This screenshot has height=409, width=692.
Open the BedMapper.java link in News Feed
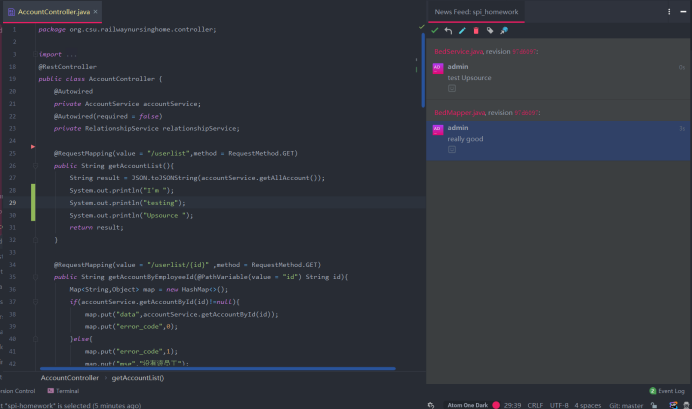(459, 113)
